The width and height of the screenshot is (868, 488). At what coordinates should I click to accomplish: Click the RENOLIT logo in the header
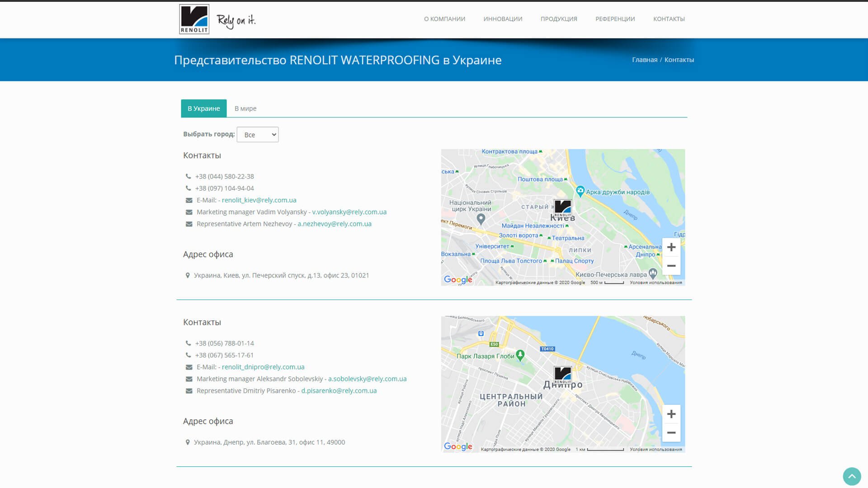coord(194,19)
